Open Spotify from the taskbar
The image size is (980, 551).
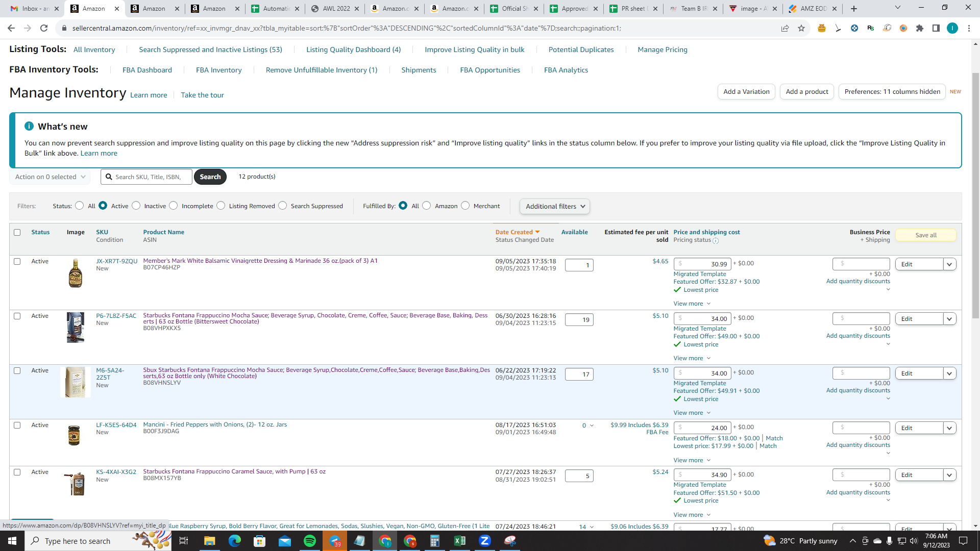point(310,541)
